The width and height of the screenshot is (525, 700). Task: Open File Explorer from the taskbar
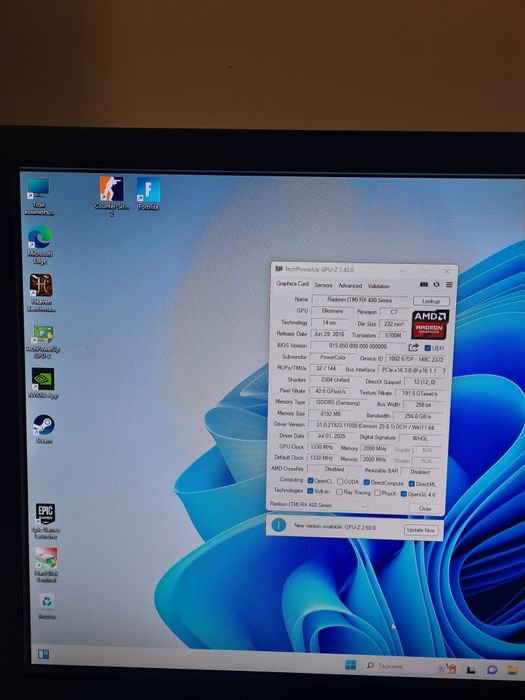click(x=512, y=670)
